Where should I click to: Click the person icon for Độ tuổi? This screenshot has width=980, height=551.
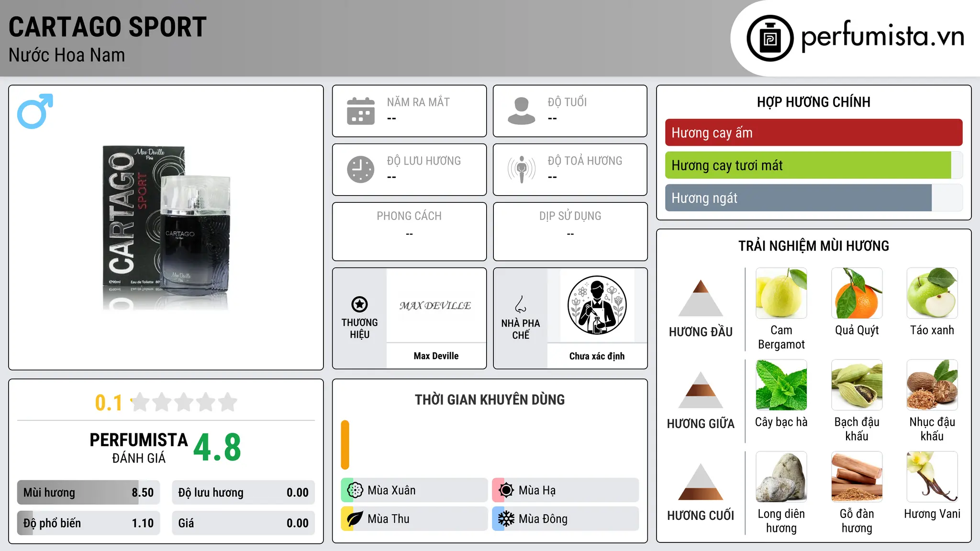(522, 111)
